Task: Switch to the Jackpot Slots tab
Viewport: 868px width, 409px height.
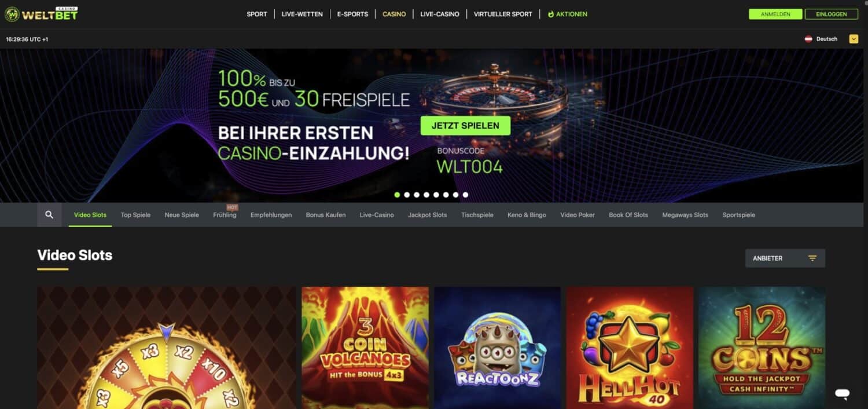Action: click(427, 215)
